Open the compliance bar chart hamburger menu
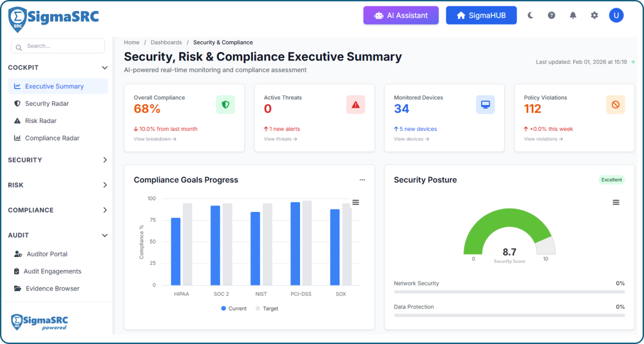Screen dimensions: 644x344 355,202
